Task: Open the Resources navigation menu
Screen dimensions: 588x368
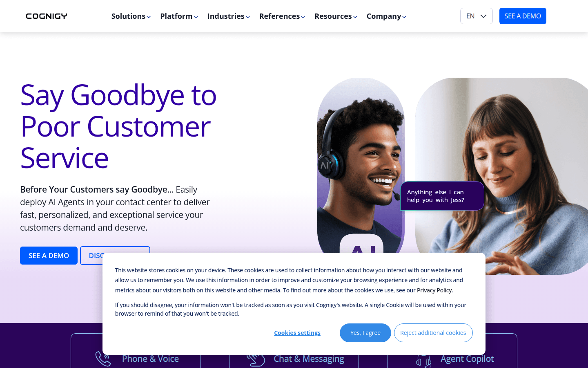Action: pos(336,16)
